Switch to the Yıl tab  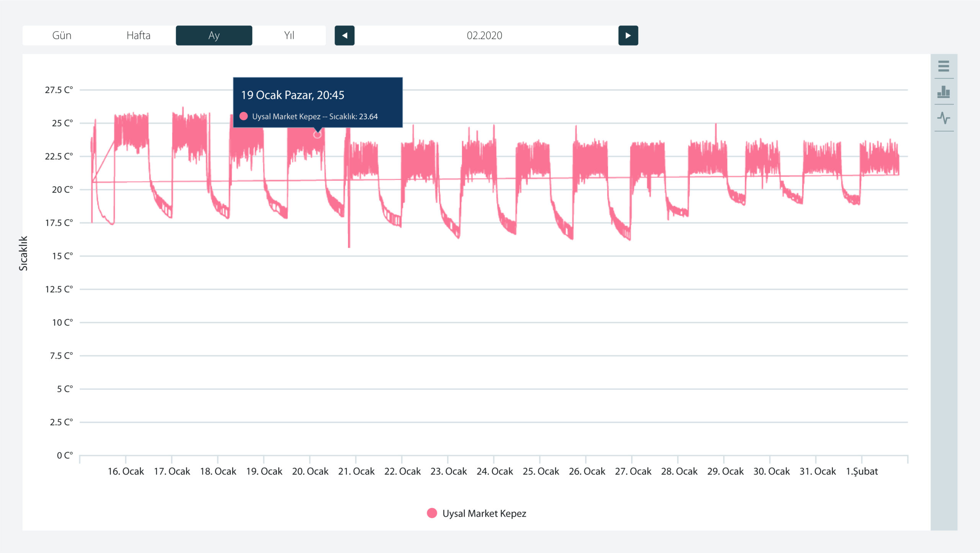click(289, 36)
